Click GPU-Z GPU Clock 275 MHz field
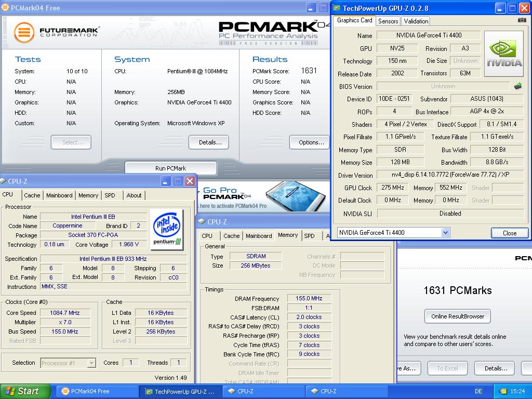Image resolution: width=532 pixels, height=399 pixels. [x=393, y=188]
